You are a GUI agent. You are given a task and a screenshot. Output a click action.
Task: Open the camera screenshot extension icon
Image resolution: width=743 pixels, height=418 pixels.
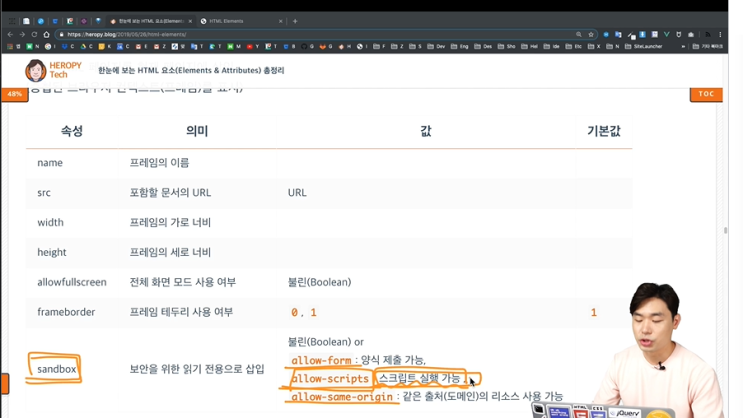691,34
